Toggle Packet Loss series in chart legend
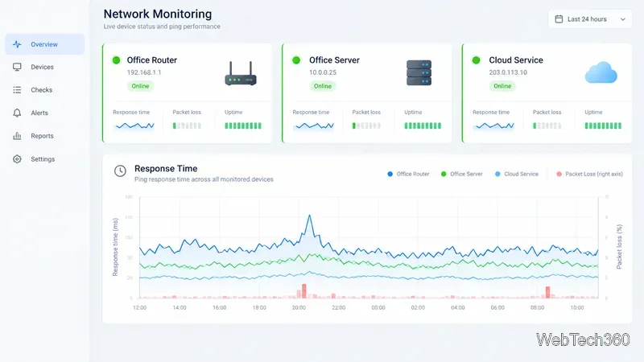Screen dimensions: 644x362 (x=589, y=174)
